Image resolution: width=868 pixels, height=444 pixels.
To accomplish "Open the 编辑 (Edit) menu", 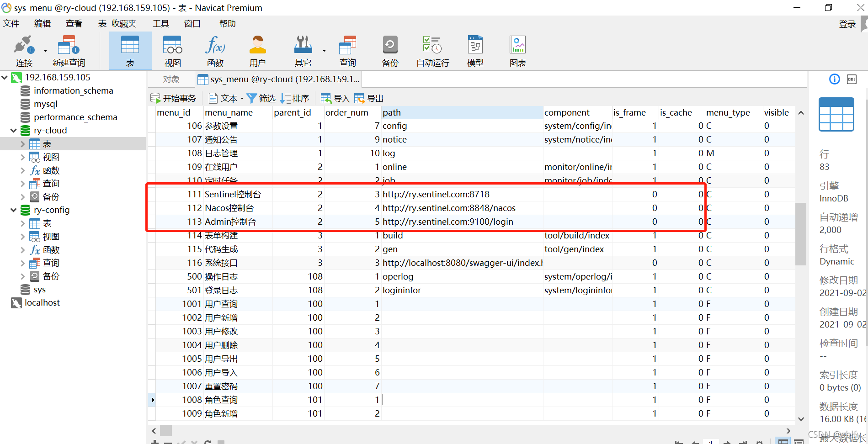I will tap(43, 23).
